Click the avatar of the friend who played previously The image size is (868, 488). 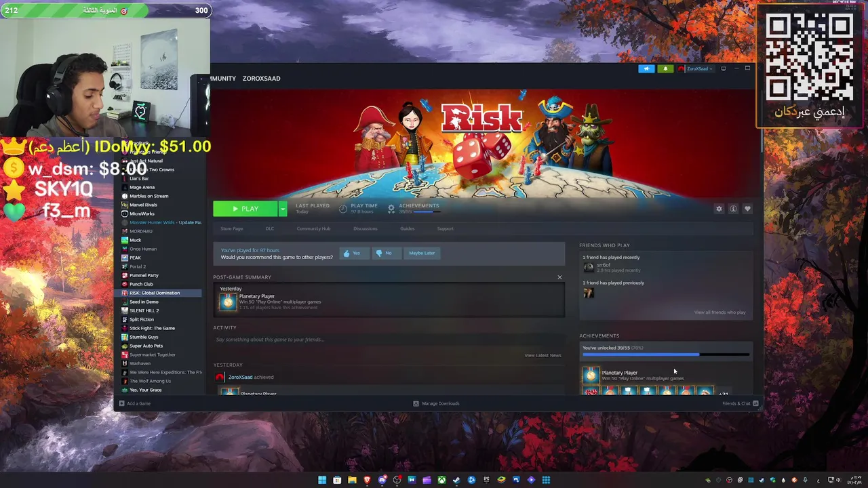point(589,293)
